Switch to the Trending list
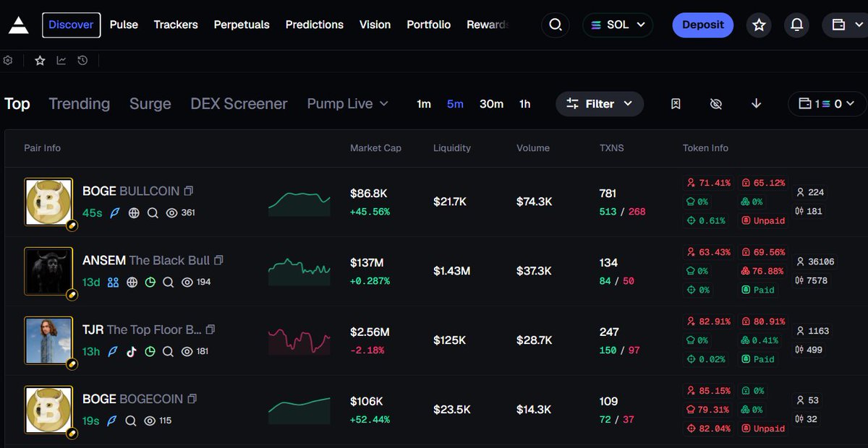Viewport: 868px width, 448px height. [x=79, y=104]
